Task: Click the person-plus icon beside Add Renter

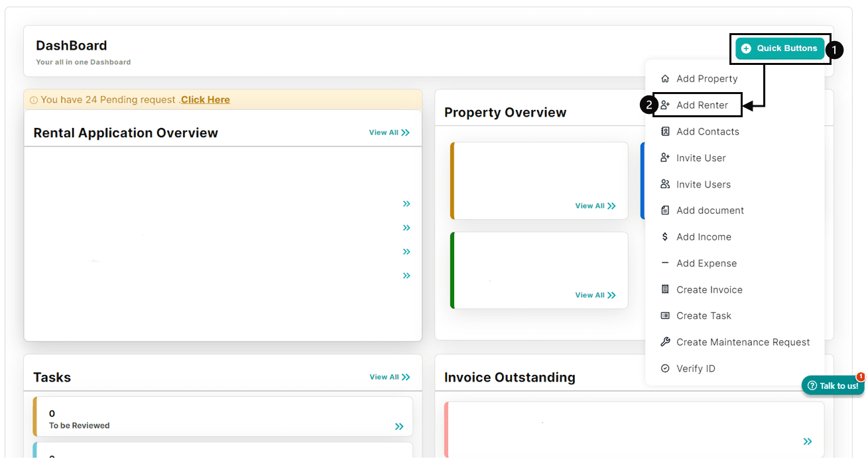Action: [x=665, y=105]
